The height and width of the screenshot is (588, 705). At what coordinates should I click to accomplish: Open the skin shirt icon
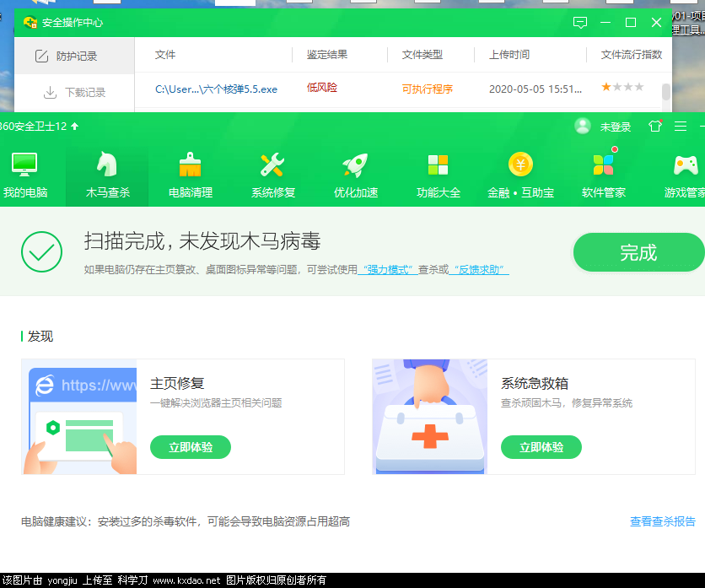coord(655,126)
